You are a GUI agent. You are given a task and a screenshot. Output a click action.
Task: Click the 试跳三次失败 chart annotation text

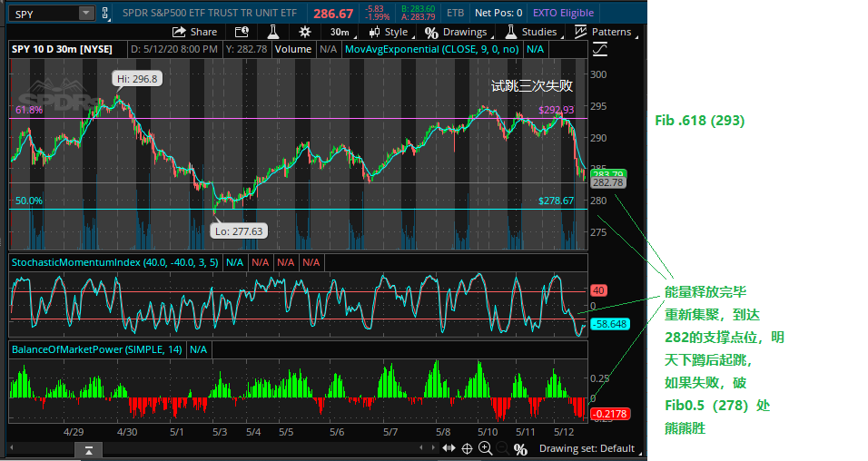(x=532, y=86)
